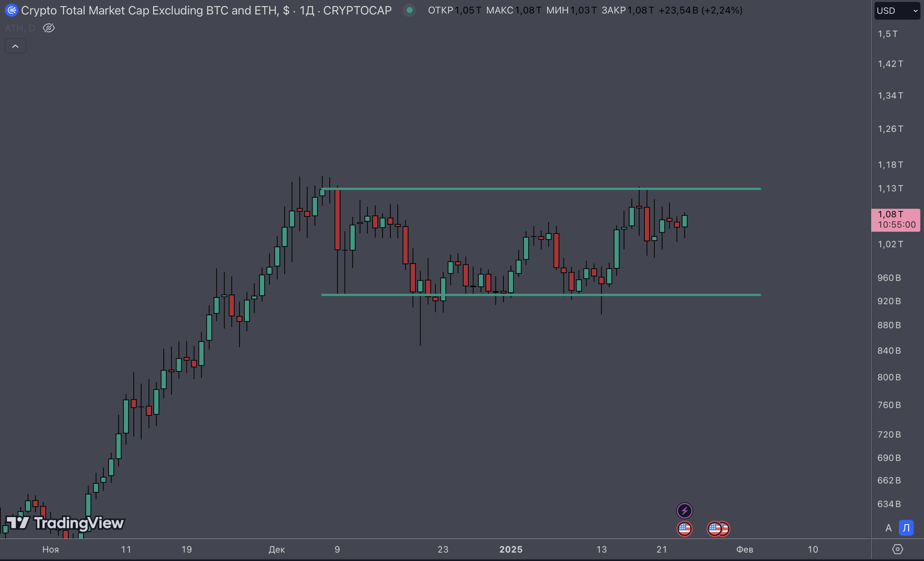Image resolution: width=924 pixels, height=561 pixels.
Task: Click the US flag event below lightning icon
Action: 684,529
